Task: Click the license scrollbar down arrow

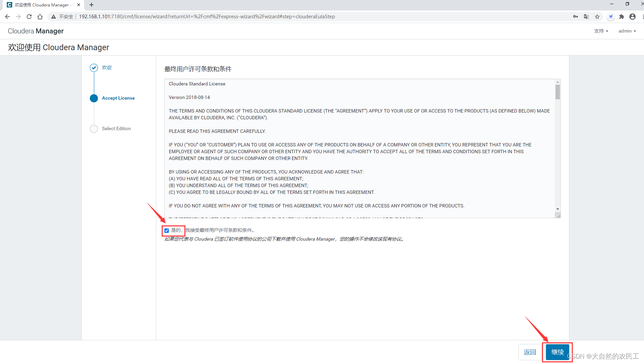Action: tap(558, 209)
